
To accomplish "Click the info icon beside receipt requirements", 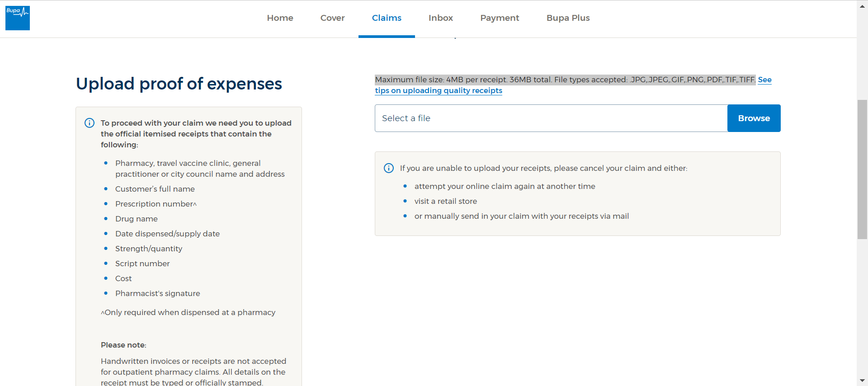I will [90, 123].
